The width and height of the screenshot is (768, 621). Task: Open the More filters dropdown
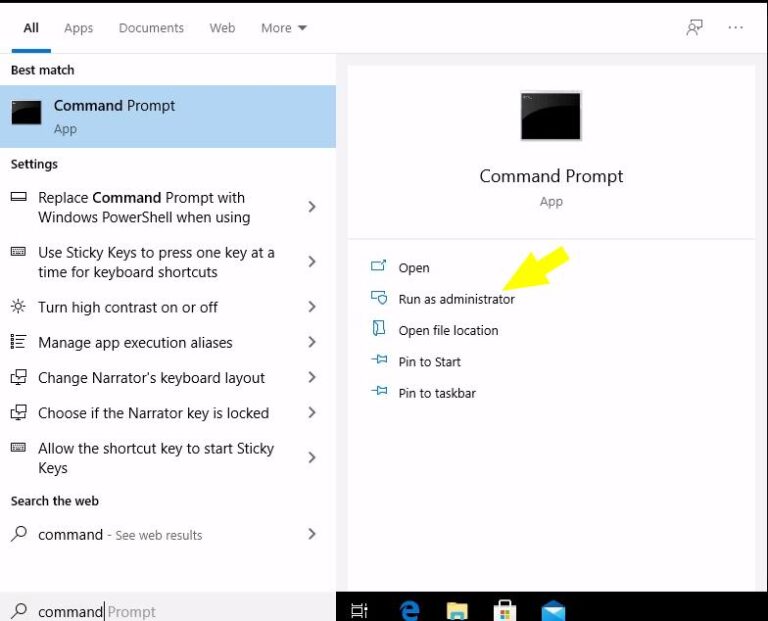pos(284,28)
